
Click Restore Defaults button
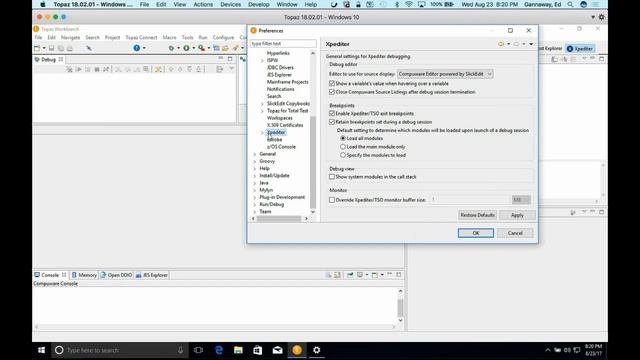(x=477, y=215)
